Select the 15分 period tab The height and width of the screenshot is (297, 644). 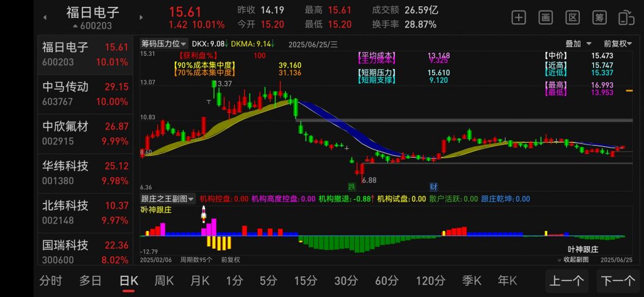coord(305,281)
